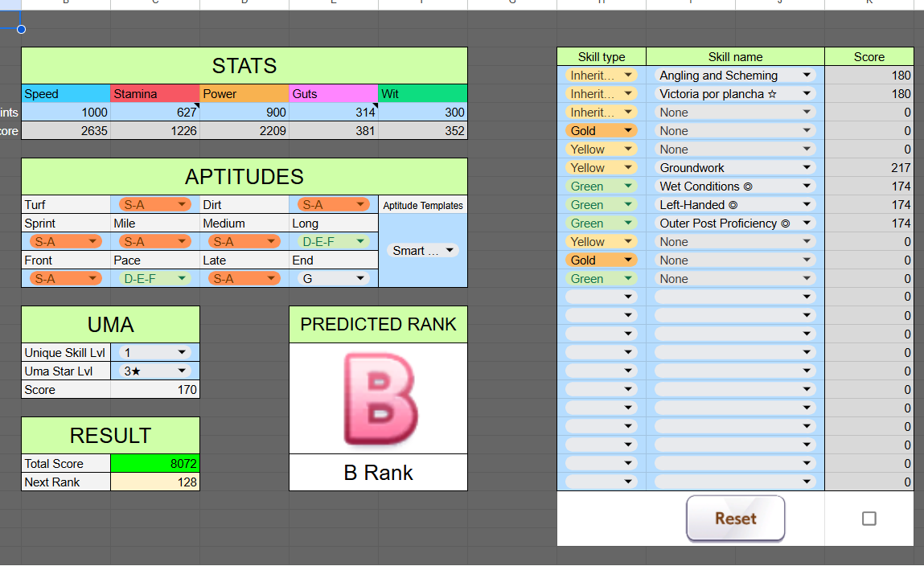Open the Uma Star Lvl 3★ dropdown
The height and width of the screenshot is (566, 924).
click(x=155, y=371)
